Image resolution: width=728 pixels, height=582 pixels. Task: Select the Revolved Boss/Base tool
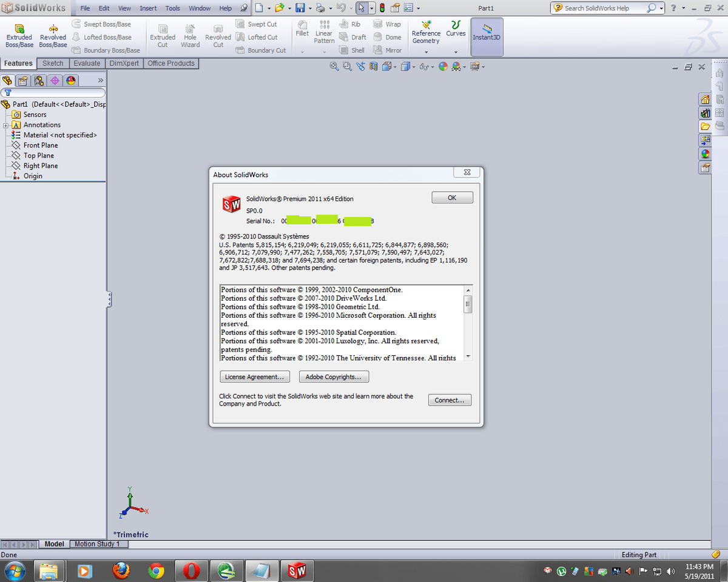[x=53, y=36]
